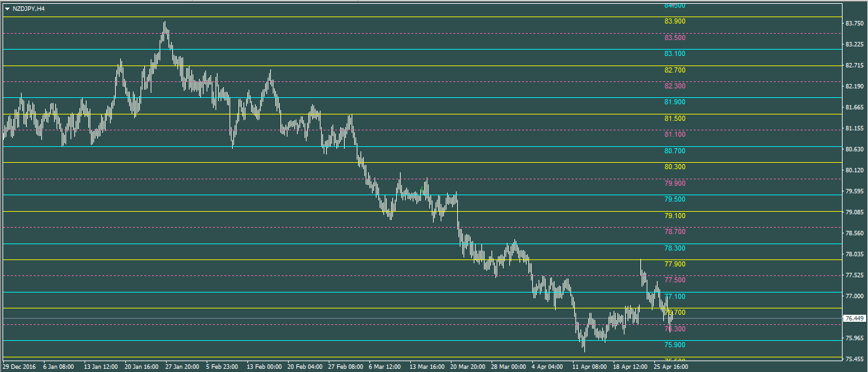This screenshot has height=372, width=868.
Task: Select the cyan 79.500 level label
Action: click(675, 200)
